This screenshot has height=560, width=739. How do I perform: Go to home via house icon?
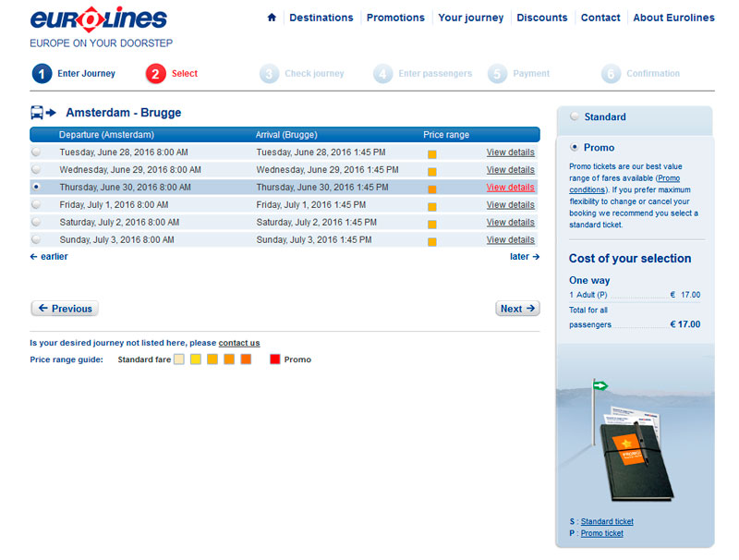pos(272,18)
